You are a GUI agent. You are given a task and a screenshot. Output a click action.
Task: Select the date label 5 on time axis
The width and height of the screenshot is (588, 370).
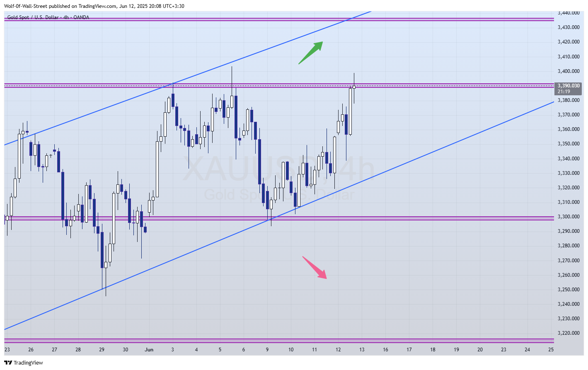[x=220, y=350]
